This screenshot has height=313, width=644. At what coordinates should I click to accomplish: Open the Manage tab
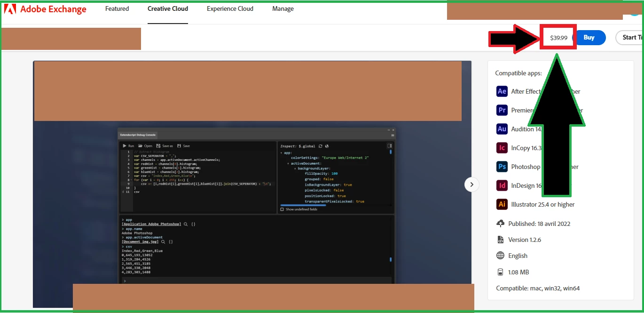(283, 9)
